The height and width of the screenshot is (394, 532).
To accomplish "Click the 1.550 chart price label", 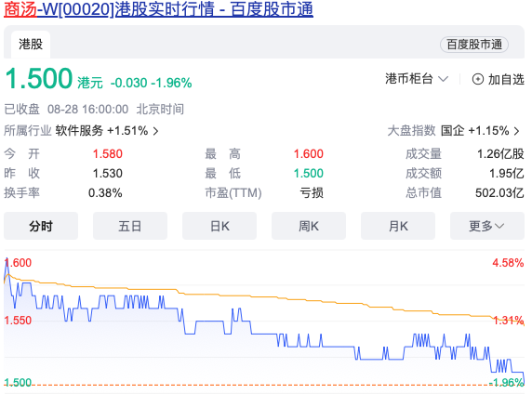I will point(18,321).
